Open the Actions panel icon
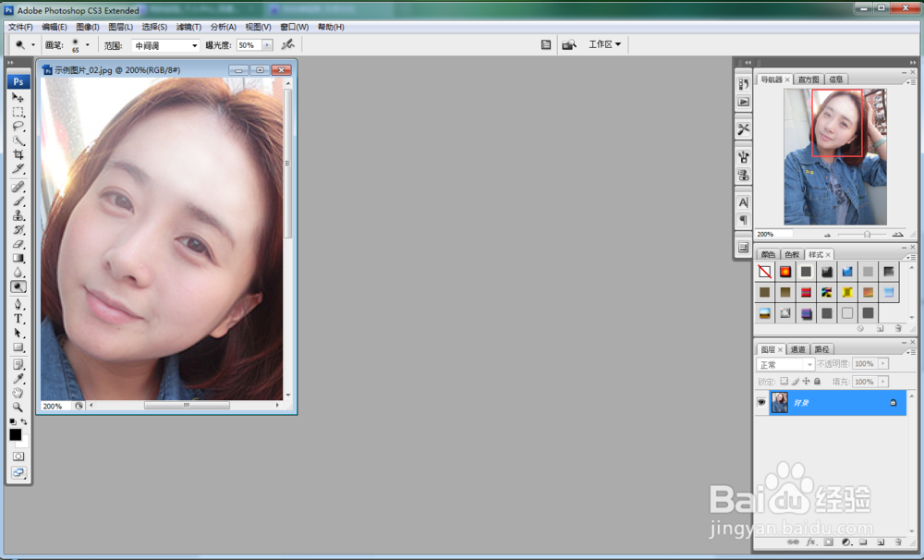The image size is (924, 560). click(744, 102)
